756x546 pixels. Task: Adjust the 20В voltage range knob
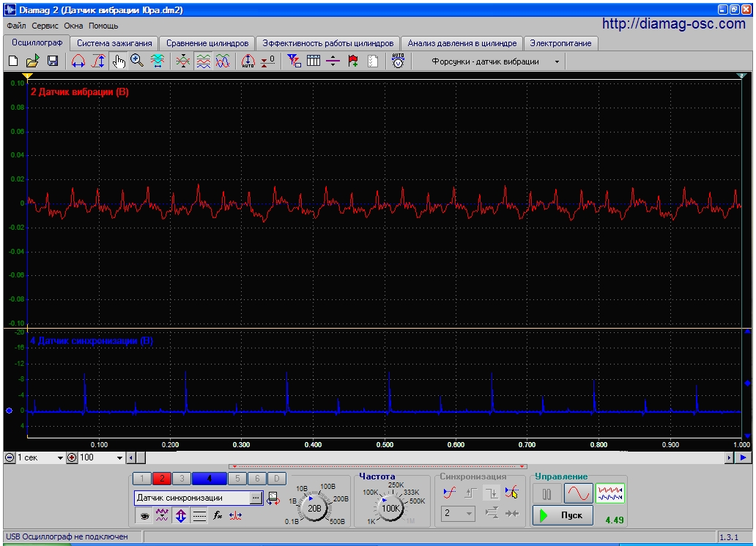click(314, 508)
